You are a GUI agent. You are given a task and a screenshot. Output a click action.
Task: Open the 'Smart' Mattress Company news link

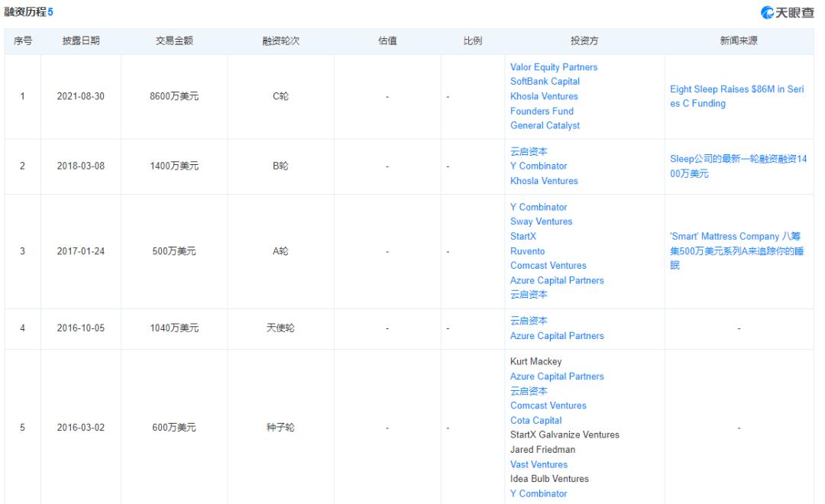point(736,251)
